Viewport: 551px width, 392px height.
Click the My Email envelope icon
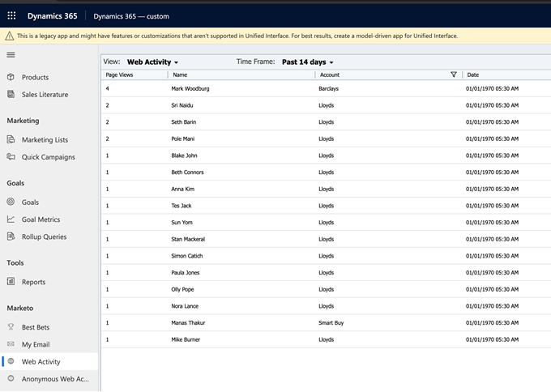[11, 344]
